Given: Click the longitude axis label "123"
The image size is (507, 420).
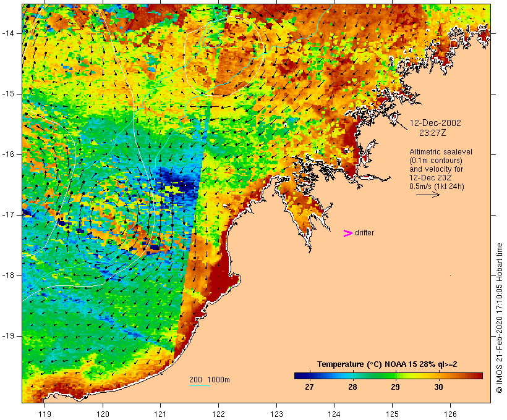Looking at the screenshot, I should tap(276, 414).
